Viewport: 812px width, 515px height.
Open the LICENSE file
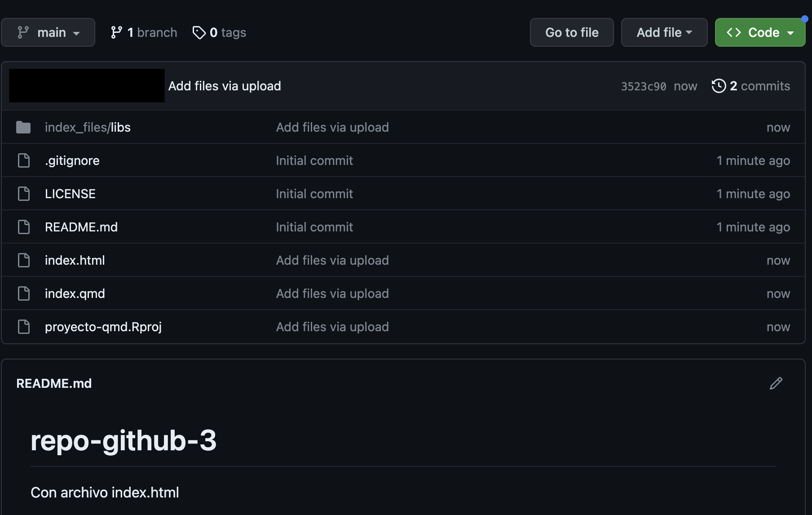pos(70,194)
